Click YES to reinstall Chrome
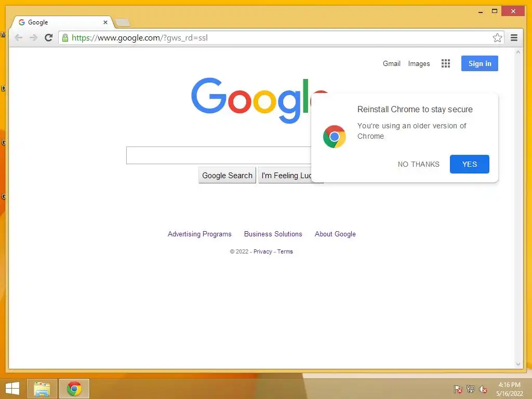The height and width of the screenshot is (399, 532). pyautogui.click(x=470, y=164)
